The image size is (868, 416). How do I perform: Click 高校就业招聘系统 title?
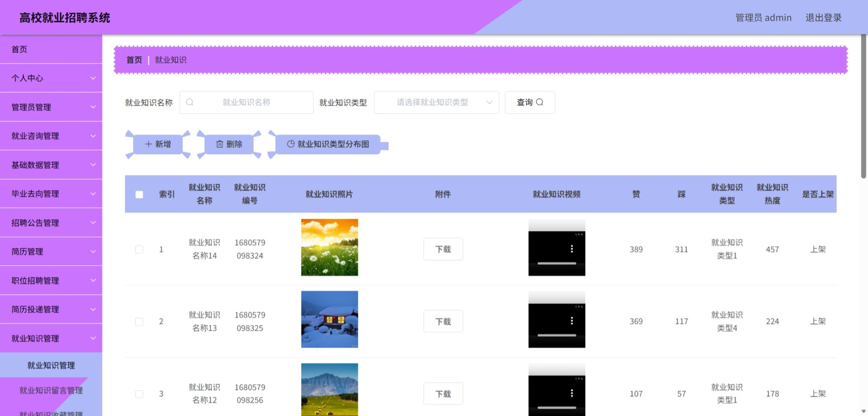pos(65,18)
